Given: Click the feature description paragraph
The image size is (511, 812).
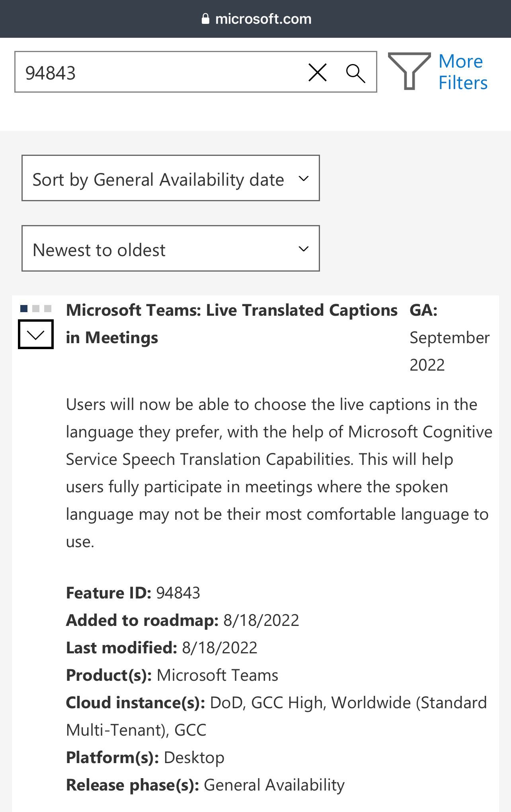Looking at the screenshot, I should pos(279,473).
